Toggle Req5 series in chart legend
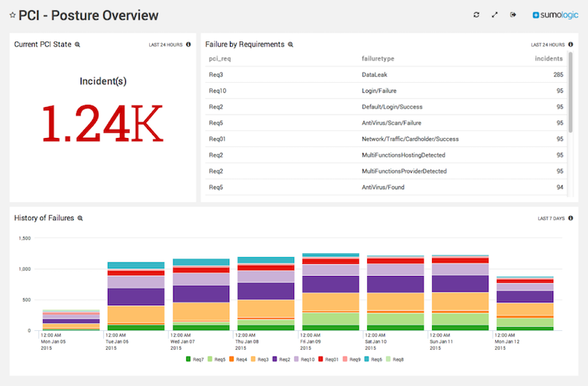 216,360
